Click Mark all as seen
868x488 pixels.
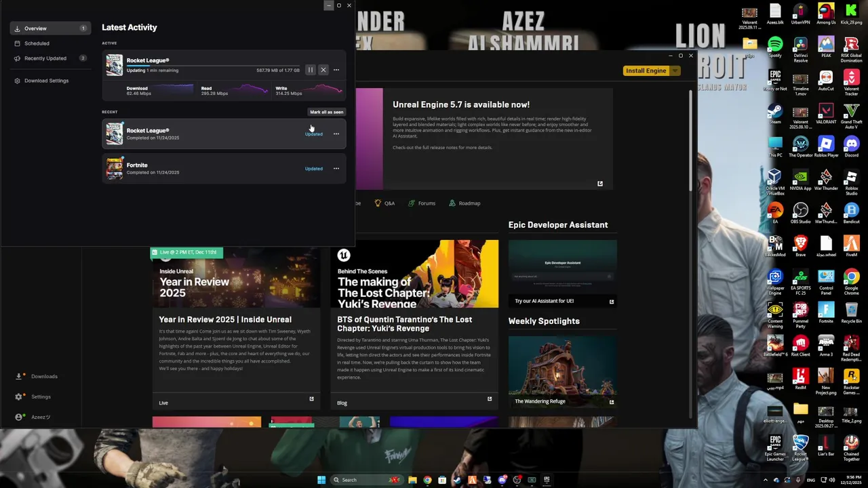coord(327,112)
